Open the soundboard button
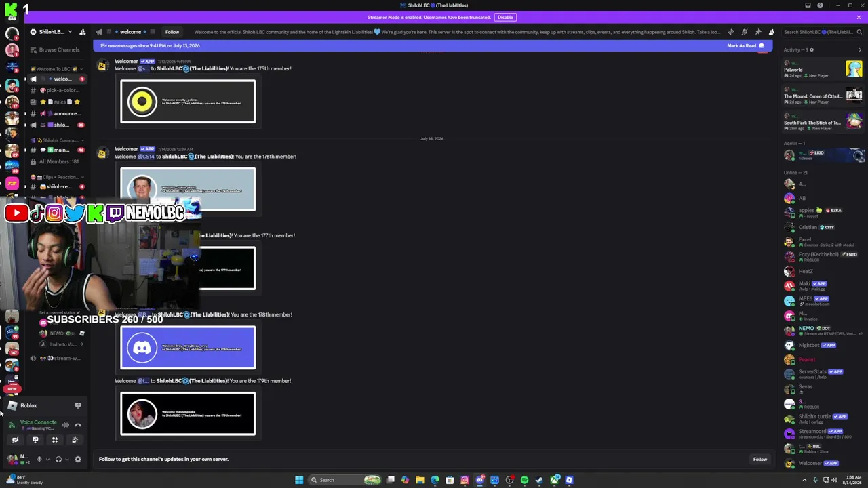Screen dimensions: 868x488 (75, 440)
